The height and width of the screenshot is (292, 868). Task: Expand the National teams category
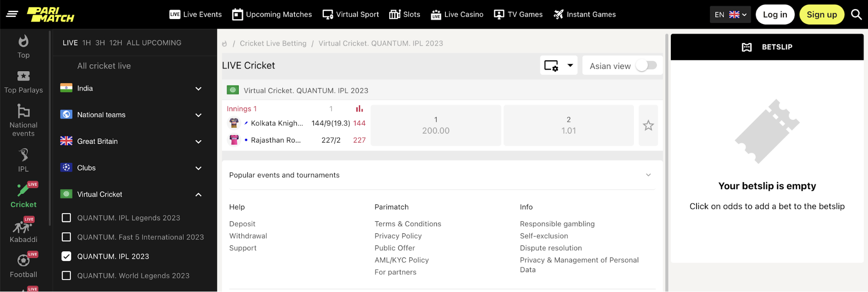point(198,115)
